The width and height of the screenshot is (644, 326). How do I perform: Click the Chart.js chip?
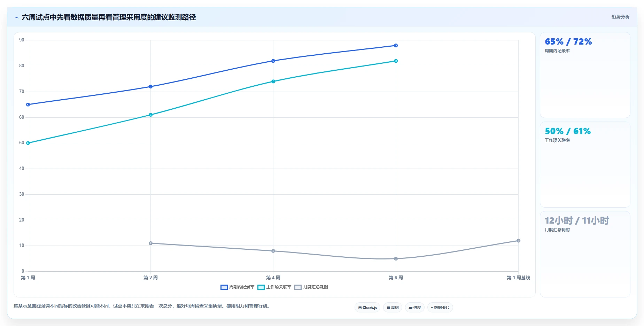coord(367,308)
